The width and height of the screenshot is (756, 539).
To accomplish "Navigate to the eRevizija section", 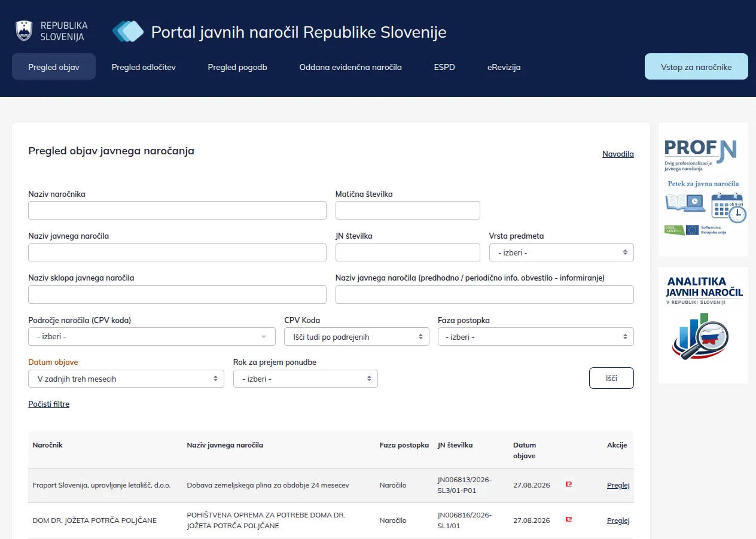I will click(504, 67).
